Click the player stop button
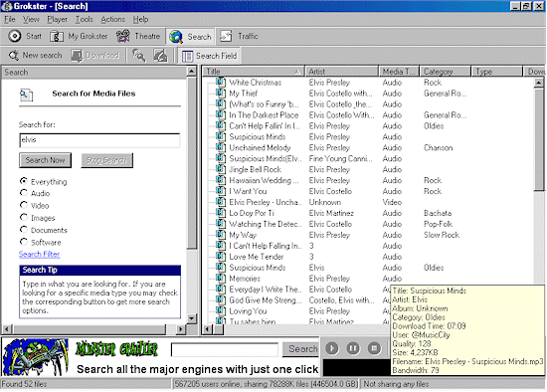547x392 pixels. [374, 348]
